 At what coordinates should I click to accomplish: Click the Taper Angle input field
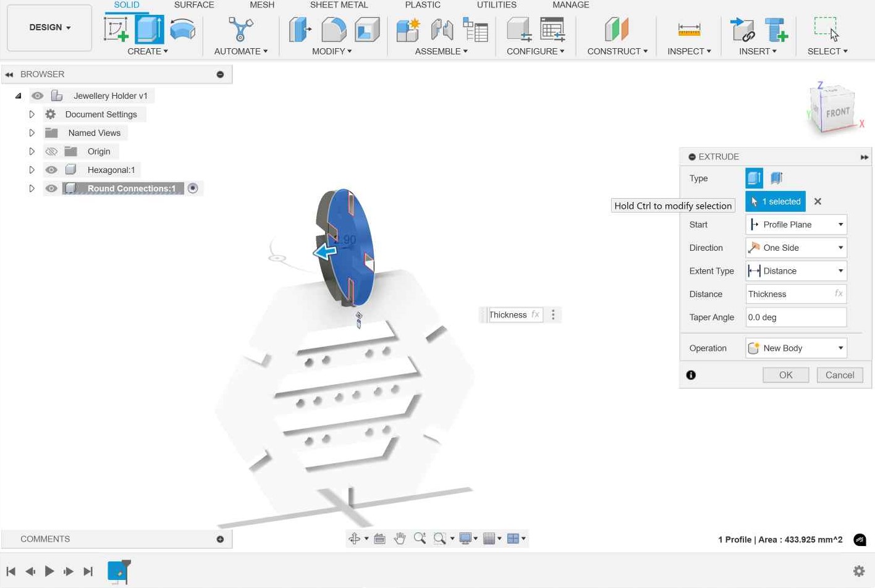tap(796, 317)
